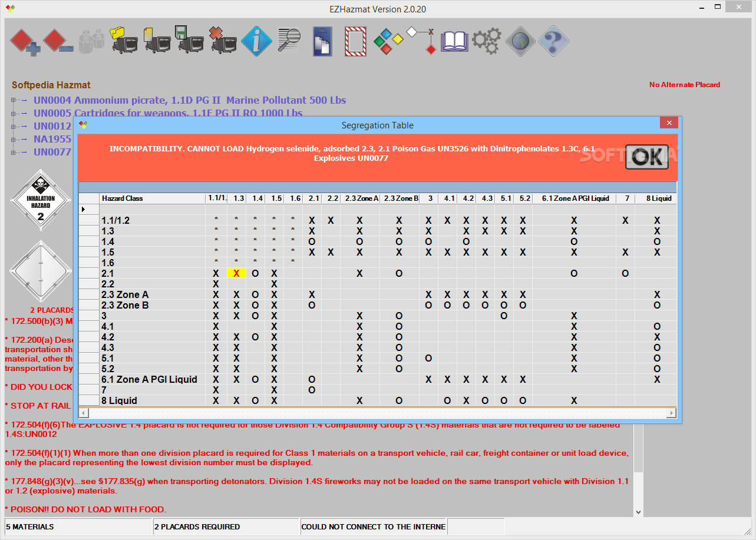Select the 4.2 row label
The image size is (756, 540).
coord(108,337)
